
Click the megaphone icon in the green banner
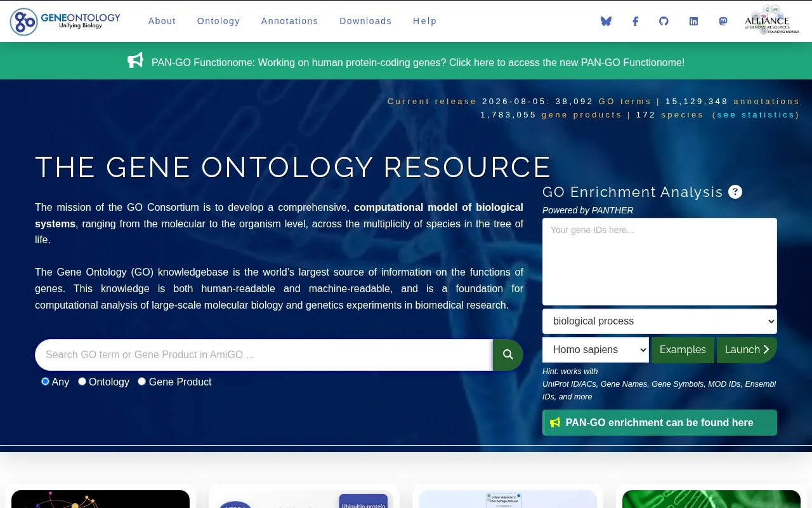(135, 61)
